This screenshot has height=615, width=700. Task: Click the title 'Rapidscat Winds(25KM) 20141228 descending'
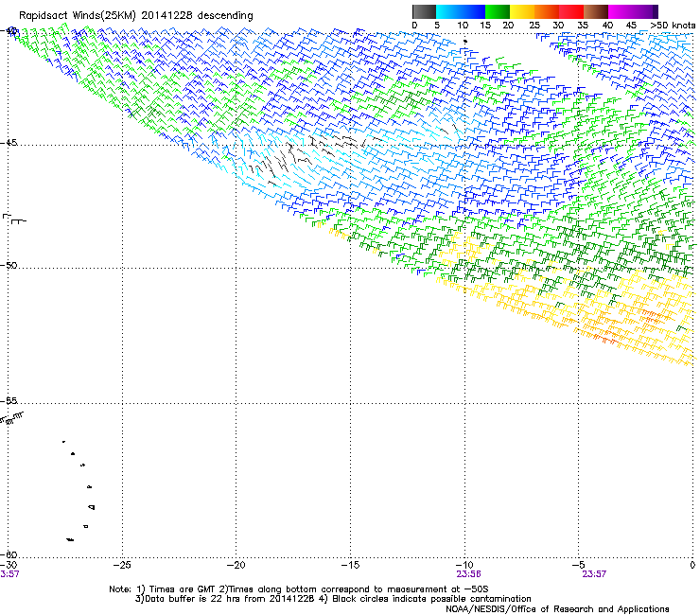pos(136,15)
